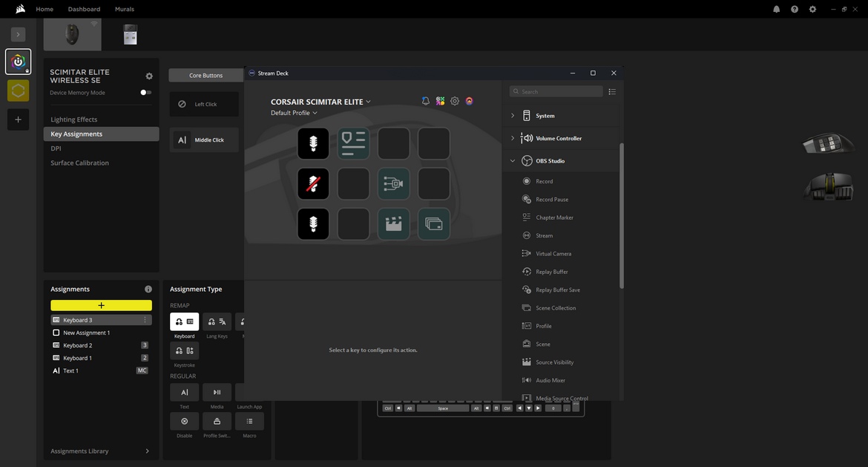This screenshot has height=467, width=868.
Task: Choose the Profile Switch assignment type
Action: point(217,421)
